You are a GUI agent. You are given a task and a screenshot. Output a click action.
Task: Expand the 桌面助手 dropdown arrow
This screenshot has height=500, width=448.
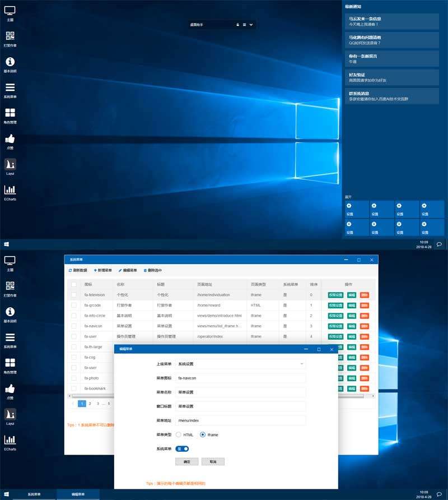[x=251, y=25]
